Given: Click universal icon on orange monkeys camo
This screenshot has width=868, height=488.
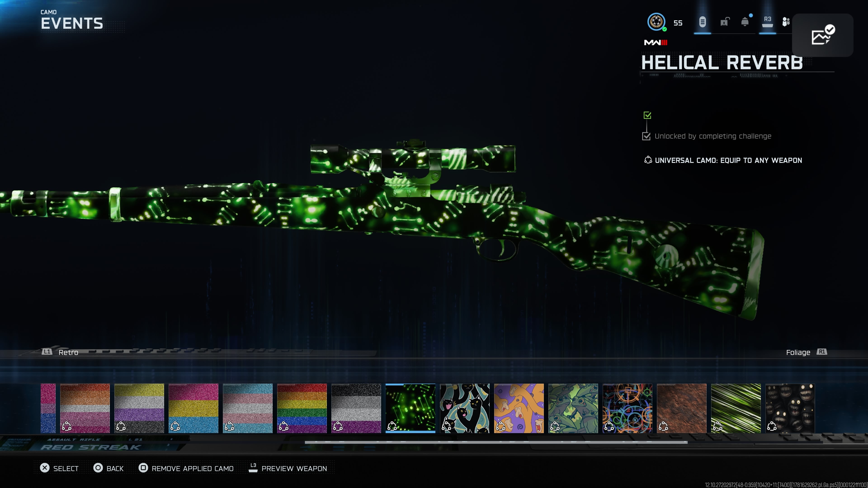Looking at the screenshot, I should 500,426.
